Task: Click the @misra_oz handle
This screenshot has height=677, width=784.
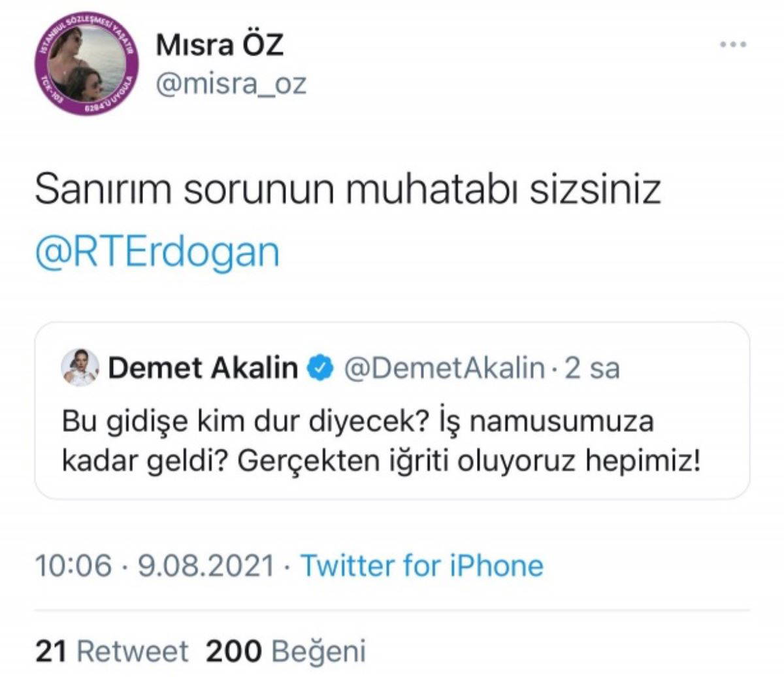Action: tap(231, 84)
